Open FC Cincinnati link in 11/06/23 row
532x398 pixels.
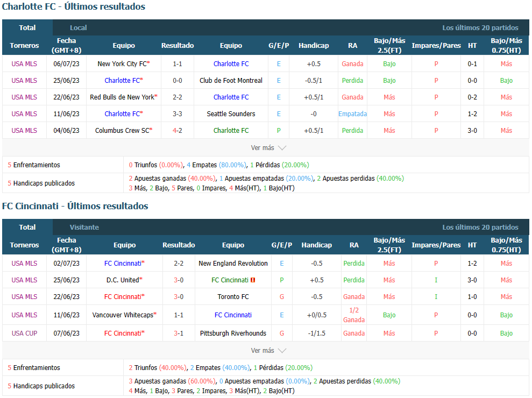pos(233,315)
